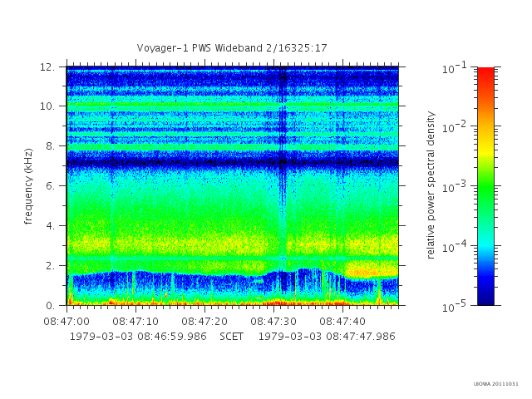Select the 8. frequency tick label
The image size is (532, 399).
pos(50,146)
